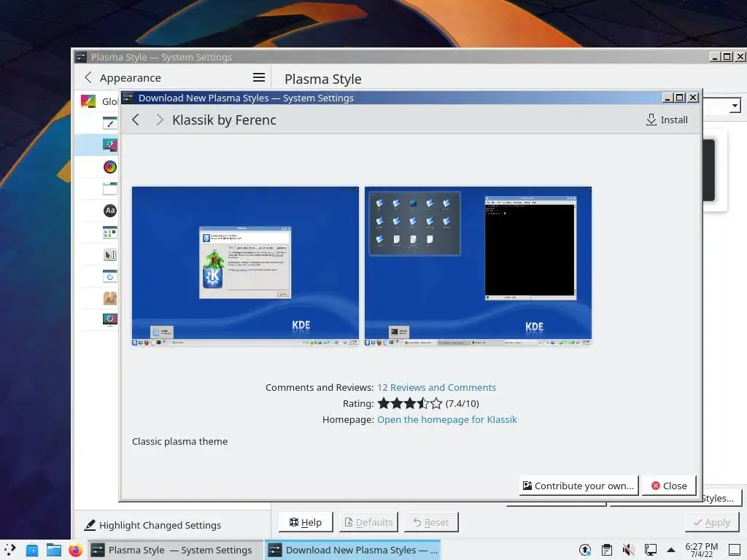
Task: Click the Klassik by Ferenc title
Action: [x=224, y=120]
